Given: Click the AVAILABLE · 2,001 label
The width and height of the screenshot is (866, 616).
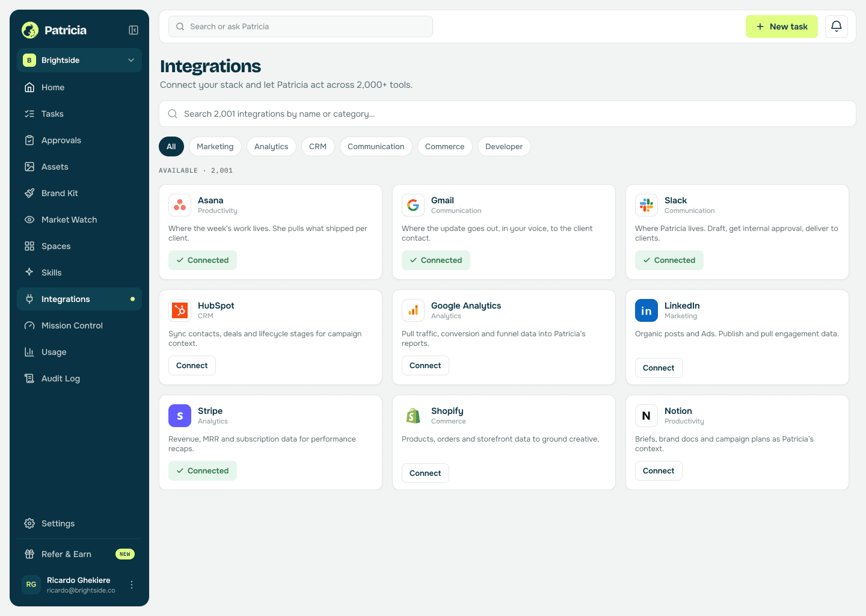Looking at the screenshot, I should click(x=195, y=171).
